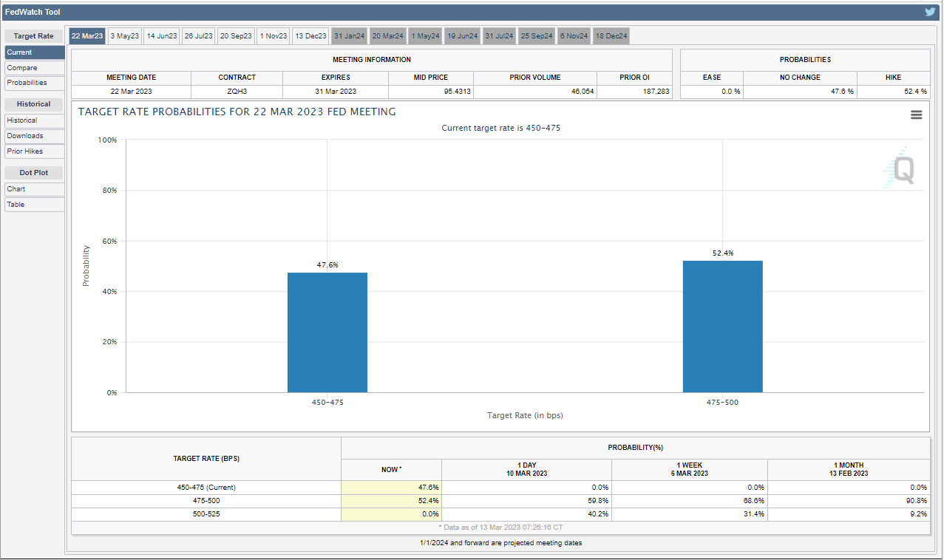This screenshot has height=560, width=944.
Task: Select the 1 Nov23 meeting tab
Action: (274, 35)
